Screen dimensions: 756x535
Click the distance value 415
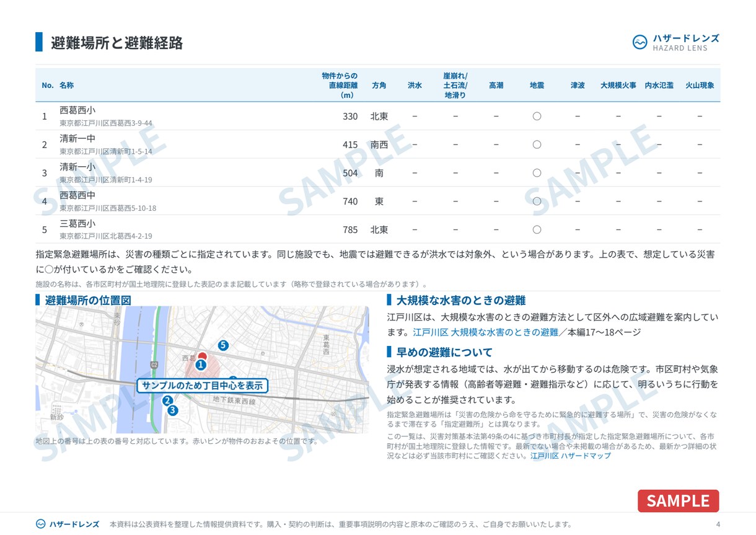pyautogui.click(x=350, y=144)
